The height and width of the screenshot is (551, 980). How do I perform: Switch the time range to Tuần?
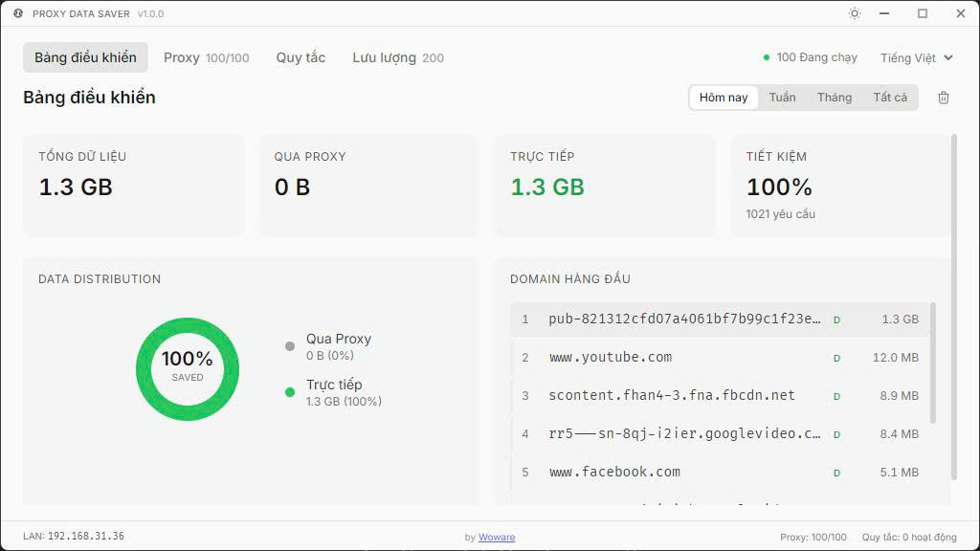[x=782, y=98]
